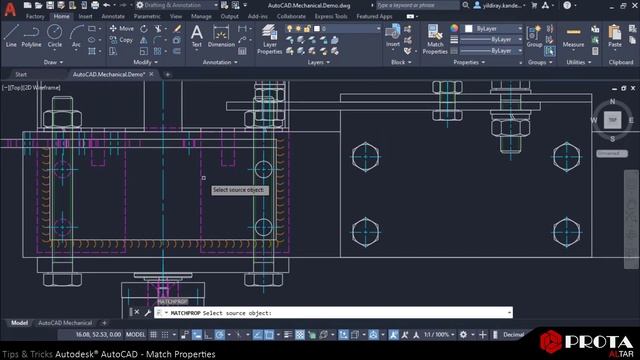Select the Dimension tool
This screenshot has width=640, height=360.
(221, 36)
